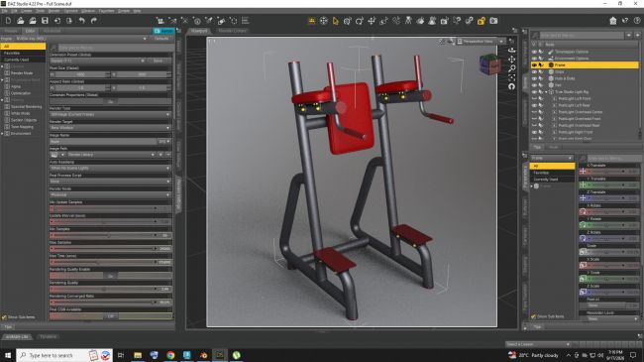Viewport: 644px width, 362px height.
Task: Click the pan view four-arrow viewport icon
Action: click(511, 60)
